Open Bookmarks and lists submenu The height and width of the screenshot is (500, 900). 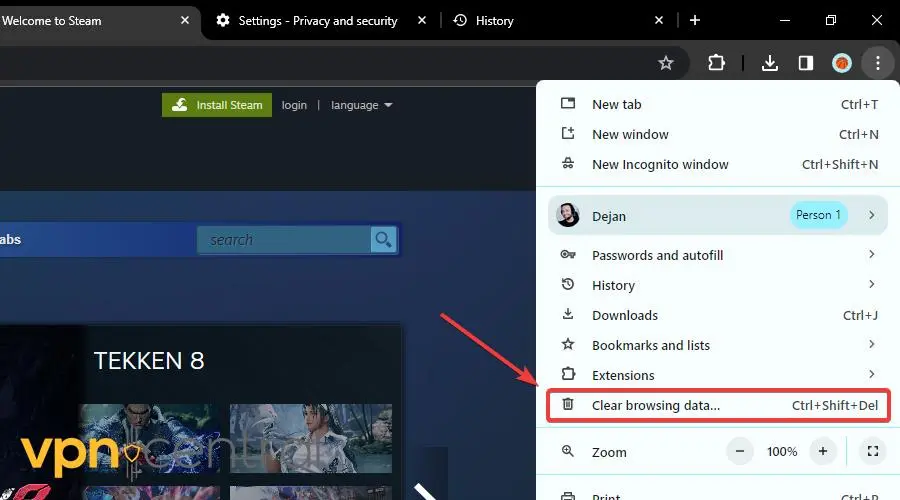click(x=718, y=345)
